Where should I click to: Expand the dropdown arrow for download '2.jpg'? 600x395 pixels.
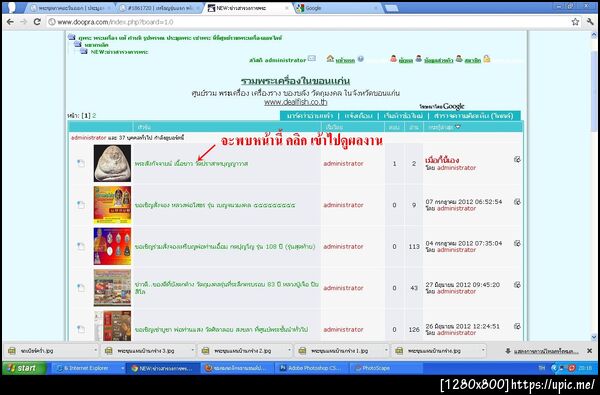(x=289, y=350)
